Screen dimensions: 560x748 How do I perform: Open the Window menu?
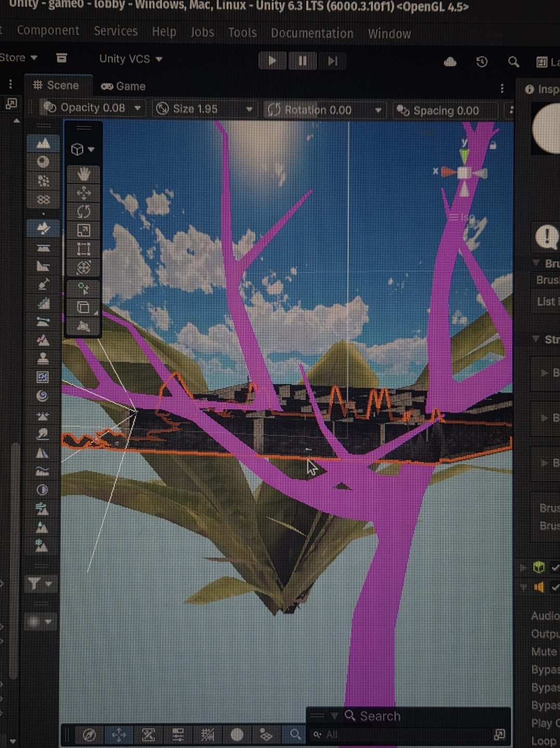click(389, 34)
